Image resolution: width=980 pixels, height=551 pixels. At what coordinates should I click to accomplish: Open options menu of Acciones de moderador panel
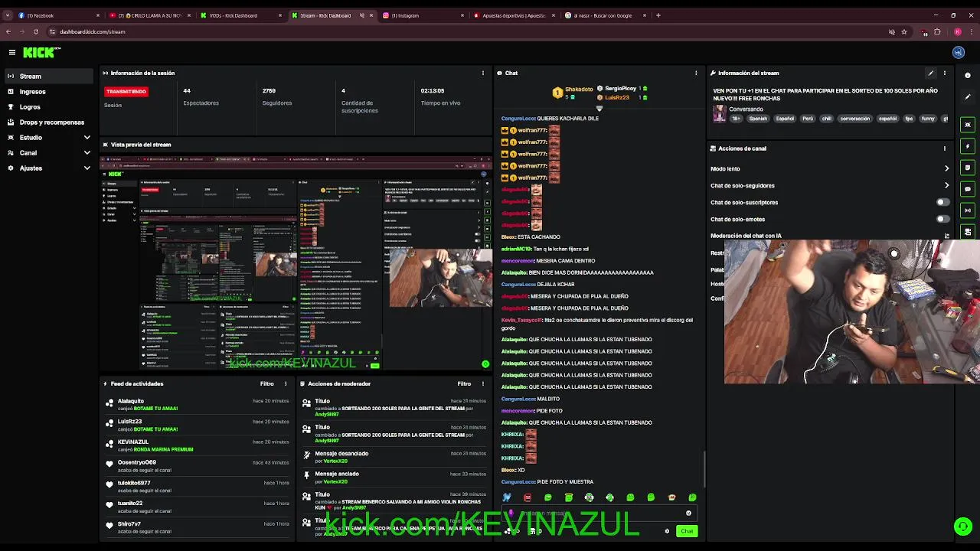pyautogui.click(x=483, y=383)
